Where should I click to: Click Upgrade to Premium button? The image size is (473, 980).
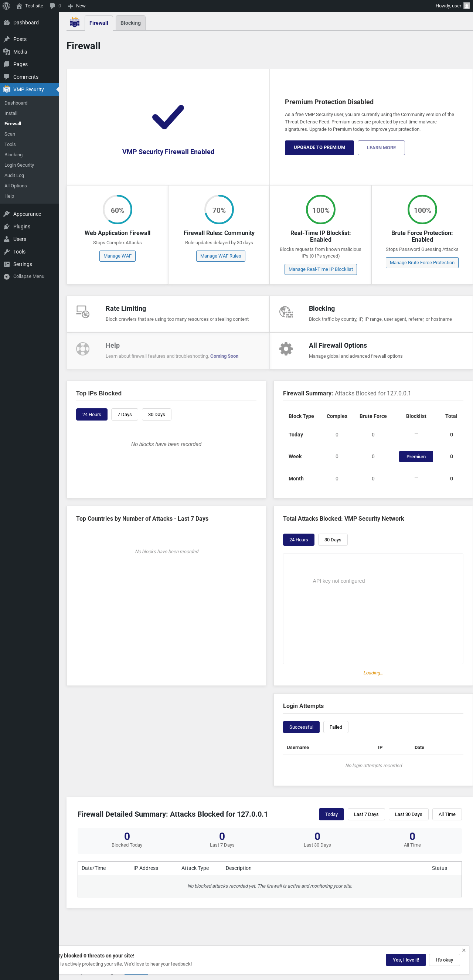(319, 147)
